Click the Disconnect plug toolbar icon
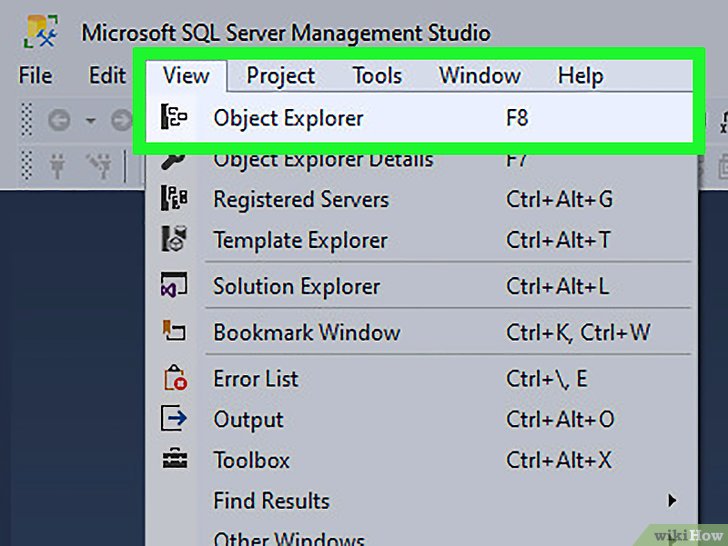The image size is (728, 546). click(x=99, y=166)
